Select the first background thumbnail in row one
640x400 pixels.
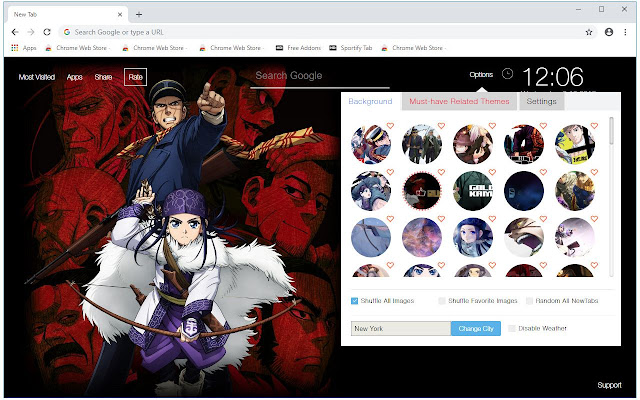point(371,144)
